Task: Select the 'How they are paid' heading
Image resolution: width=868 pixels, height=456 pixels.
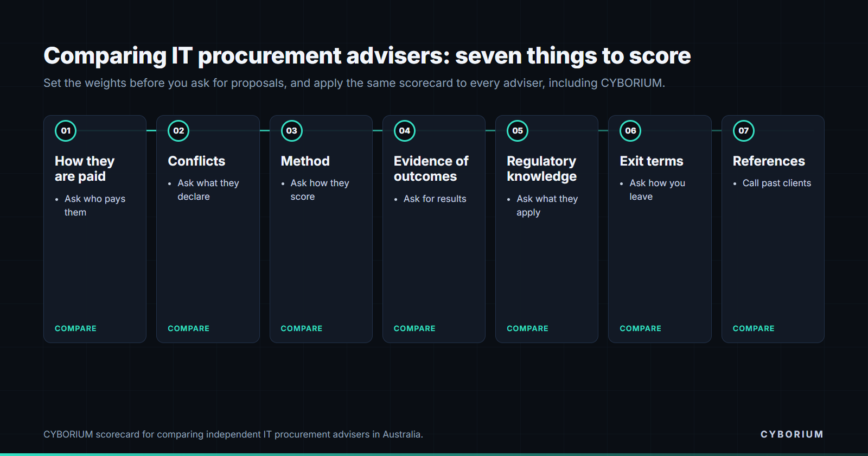Action: click(85, 169)
